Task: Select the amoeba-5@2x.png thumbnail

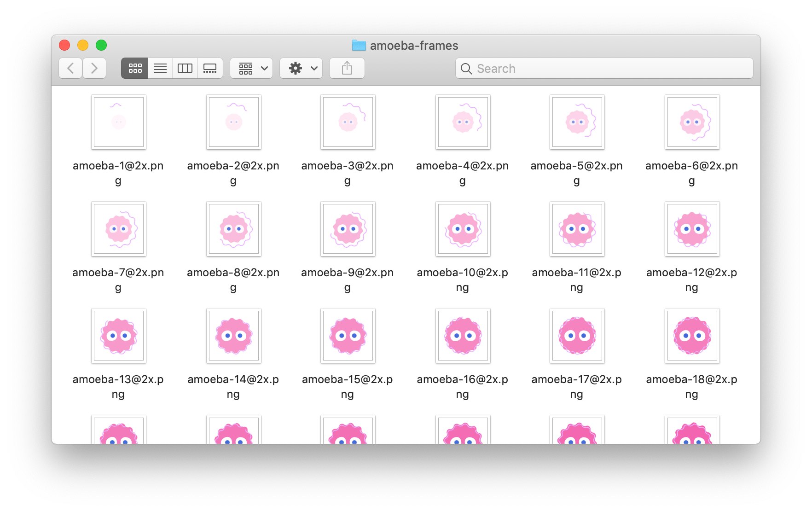Action: [x=577, y=122]
